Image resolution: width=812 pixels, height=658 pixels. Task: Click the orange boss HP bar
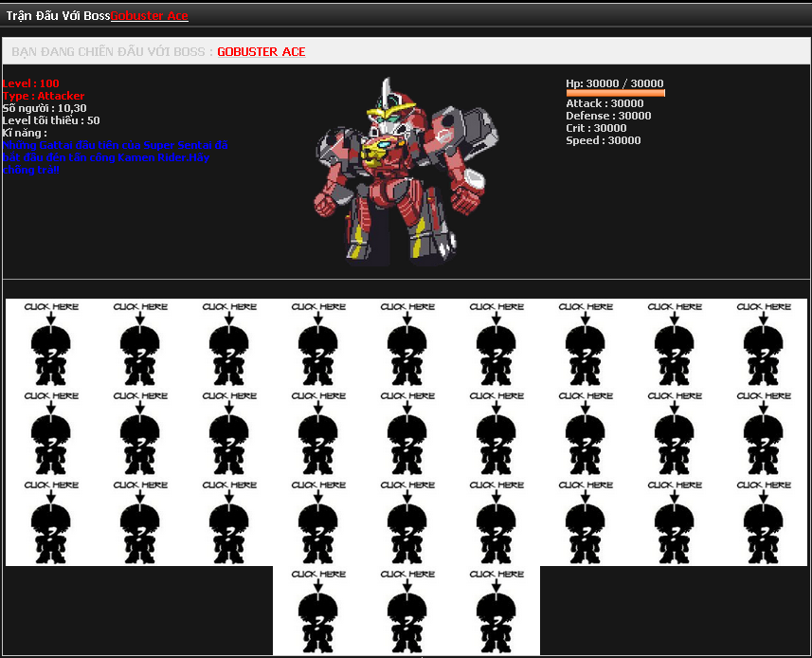[x=615, y=93]
